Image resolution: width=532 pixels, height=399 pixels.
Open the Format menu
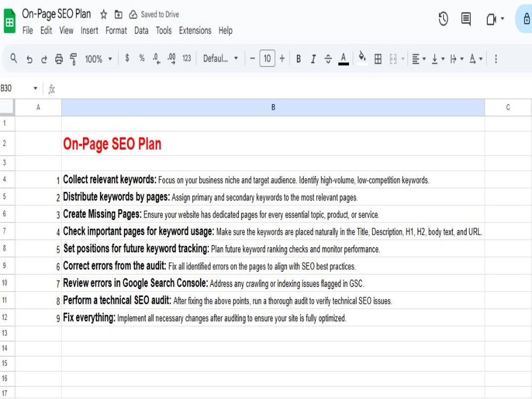[x=116, y=30]
